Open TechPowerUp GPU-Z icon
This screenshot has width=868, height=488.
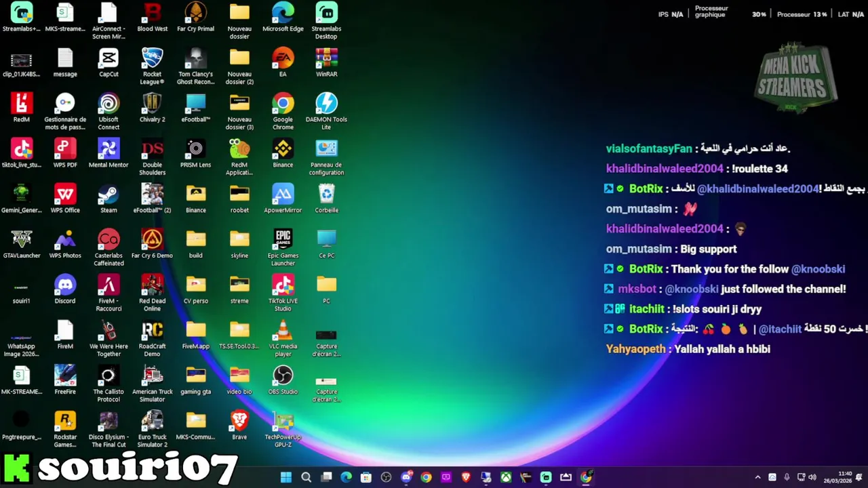tap(283, 430)
